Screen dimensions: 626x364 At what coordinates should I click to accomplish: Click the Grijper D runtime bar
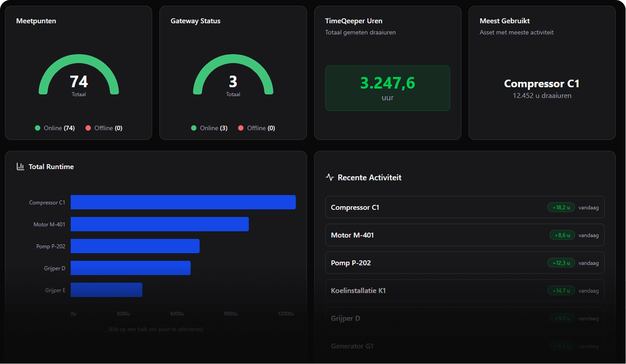tap(131, 268)
